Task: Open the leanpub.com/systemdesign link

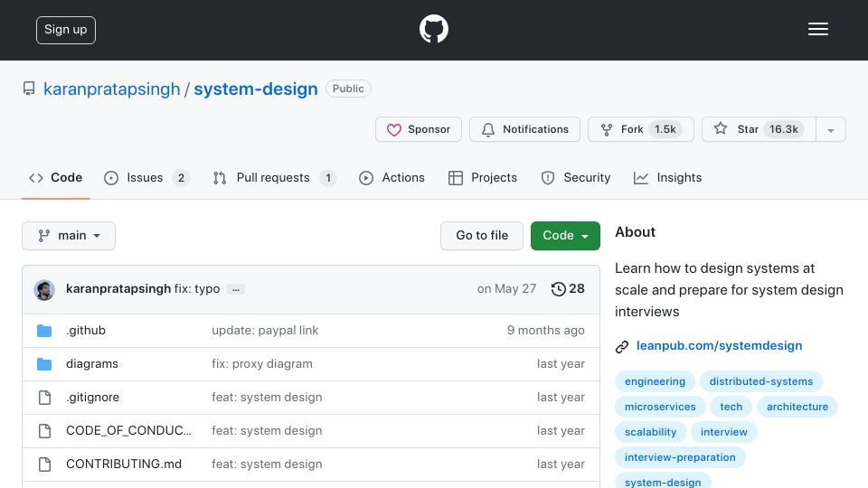Action: tap(719, 346)
